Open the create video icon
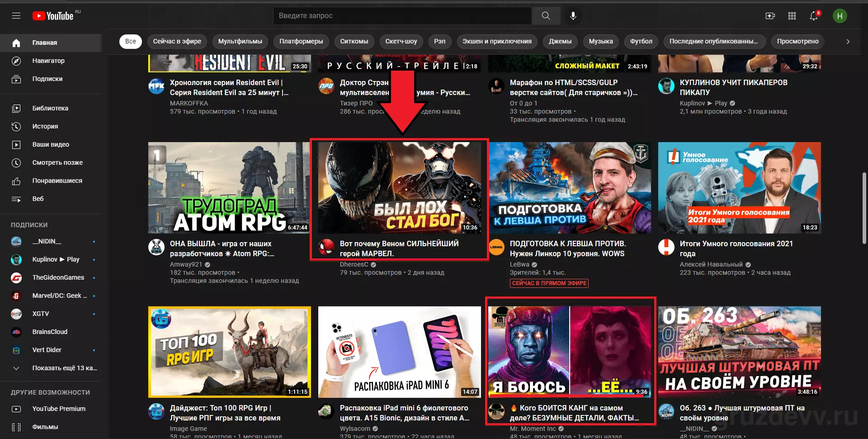Screen dimensions: 868x439 [770, 16]
